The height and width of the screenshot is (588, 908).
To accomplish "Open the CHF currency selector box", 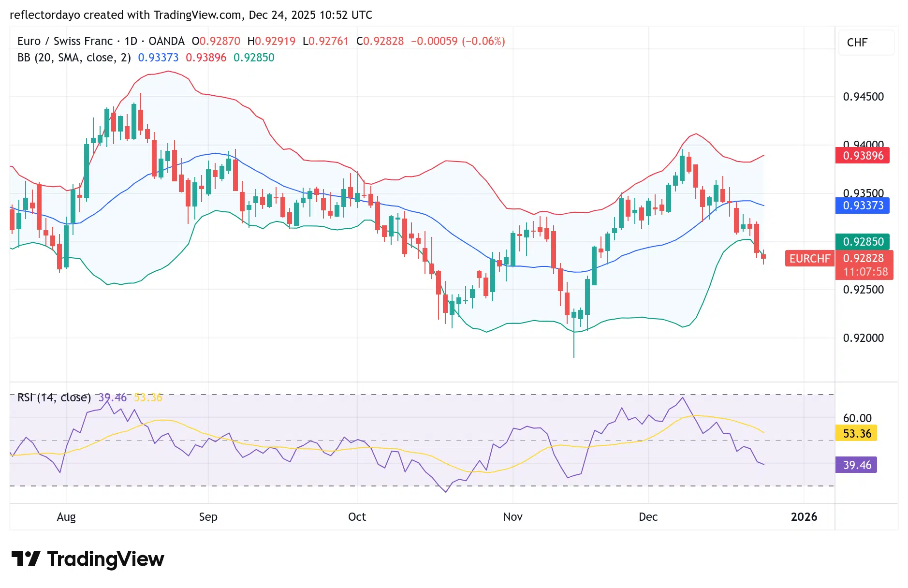I will point(865,43).
